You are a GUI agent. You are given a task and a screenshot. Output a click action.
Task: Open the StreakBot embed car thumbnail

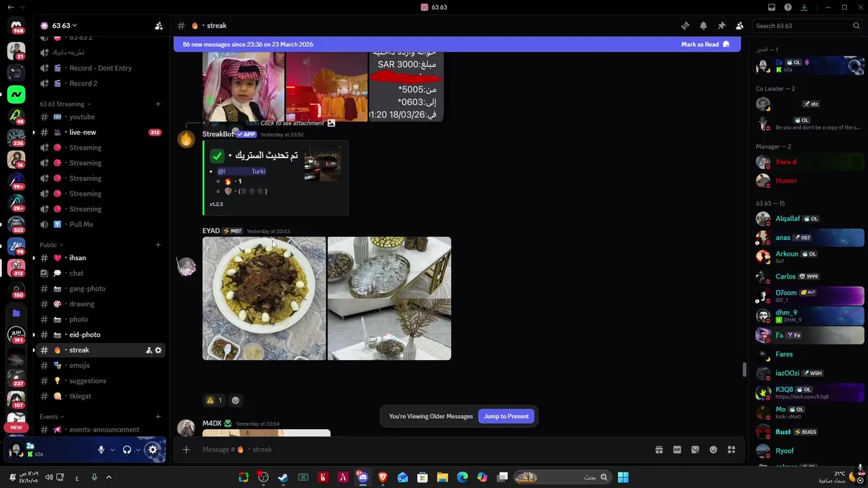coord(323,163)
